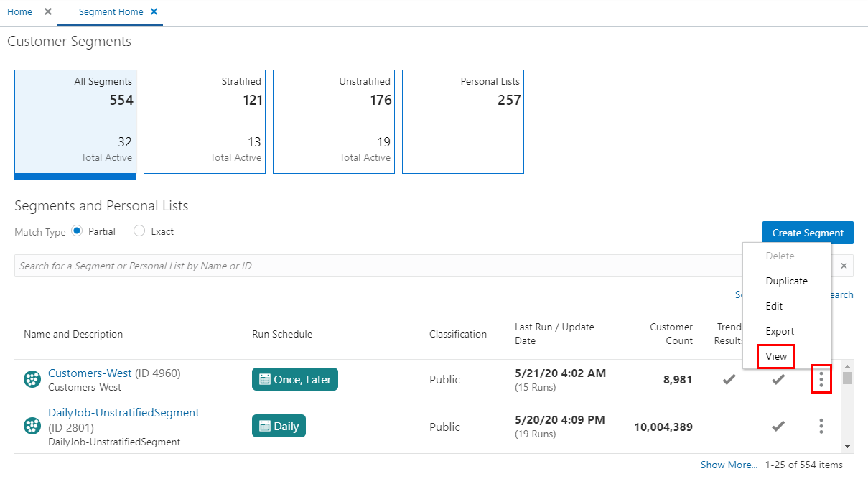Click the checkmark beside Customers-West actions menu
Image resolution: width=868 pixels, height=484 pixels.
778,379
